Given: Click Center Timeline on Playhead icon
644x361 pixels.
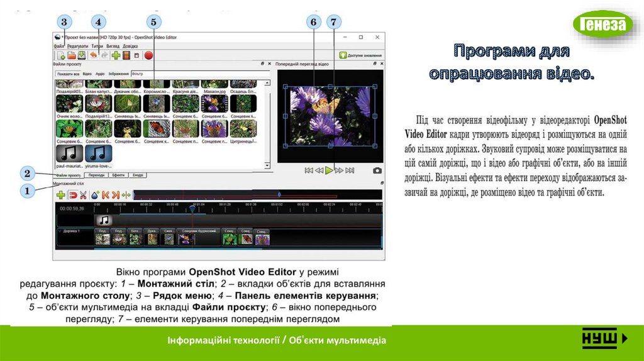Looking at the screenshot, I should point(126,195).
